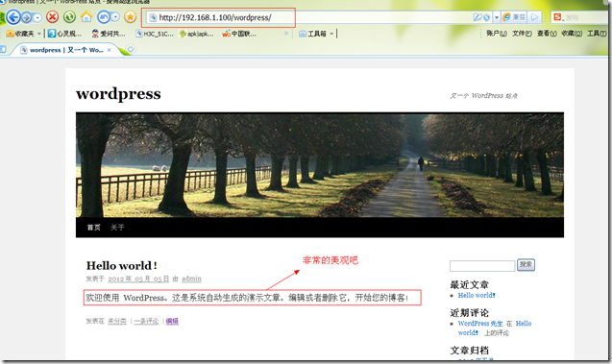Open the 爱问共... bookmark
612x364 pixels.
109,34
